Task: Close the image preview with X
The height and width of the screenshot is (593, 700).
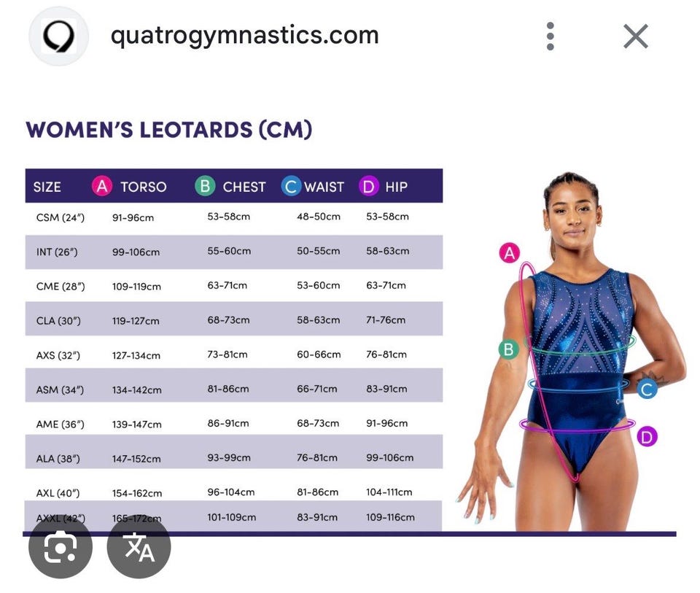Action: 635,36
